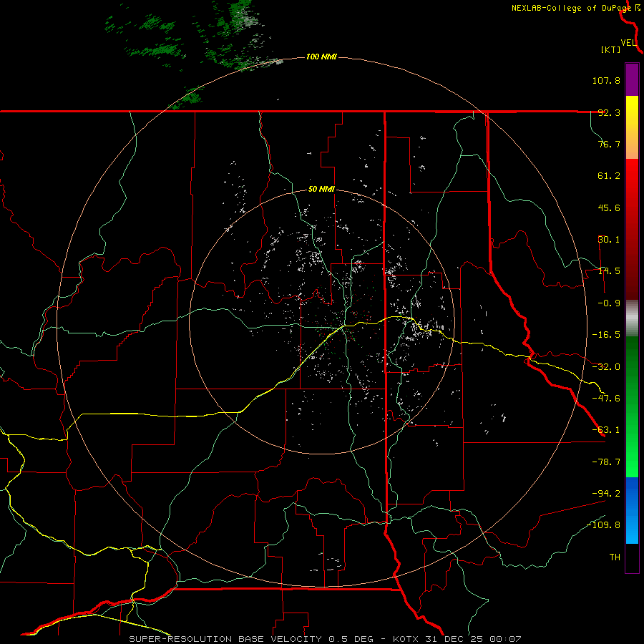Screen dimensions: 644x644
Task: Click the NEXLAB-College of DuPage label
Action: [x=571, y=8]
